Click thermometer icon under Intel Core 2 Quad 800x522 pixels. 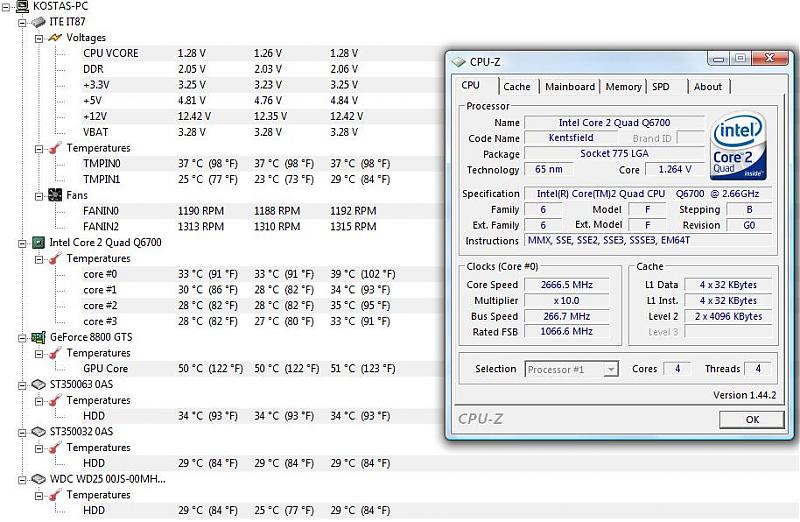click(55, 259)
